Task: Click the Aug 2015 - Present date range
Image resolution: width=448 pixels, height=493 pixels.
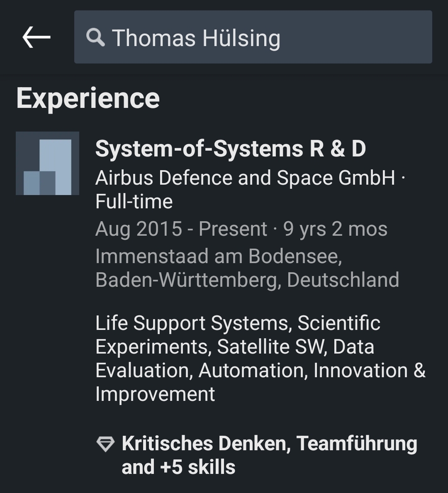Action: [x=181, y=229]
